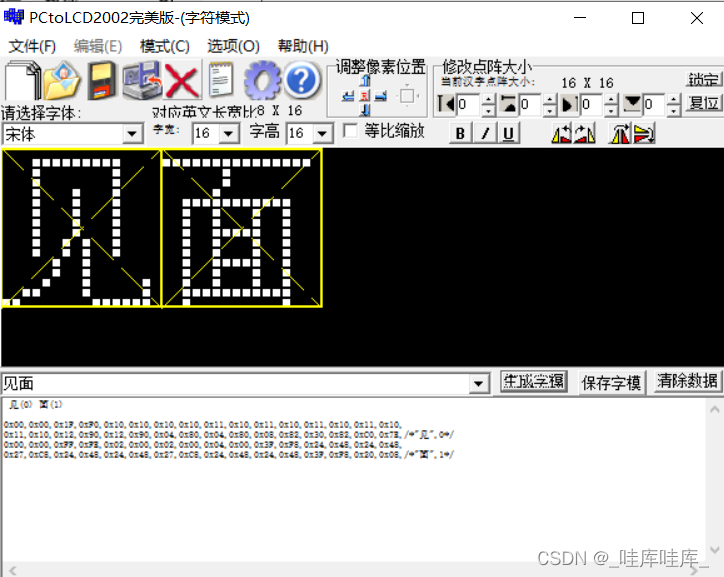This screenshot has width=724, height=577.
Task: Shift pixels down with the down arrow
Action: point(365,110)
